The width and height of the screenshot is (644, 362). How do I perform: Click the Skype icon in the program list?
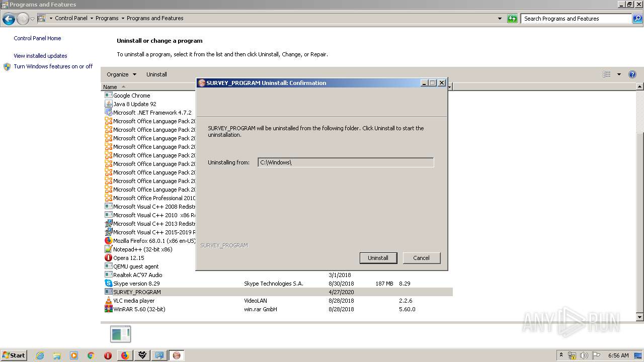pos(108,284)
